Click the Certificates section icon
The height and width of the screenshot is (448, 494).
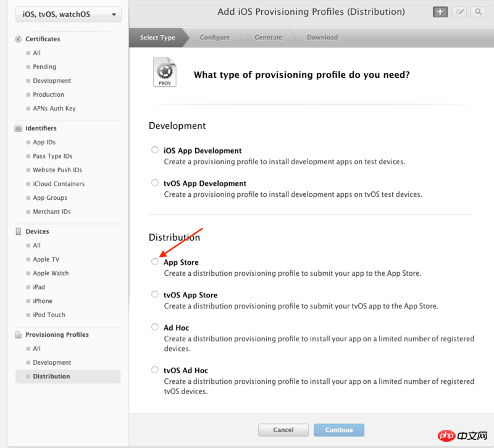pyautogui.click(x=19, y=39)
